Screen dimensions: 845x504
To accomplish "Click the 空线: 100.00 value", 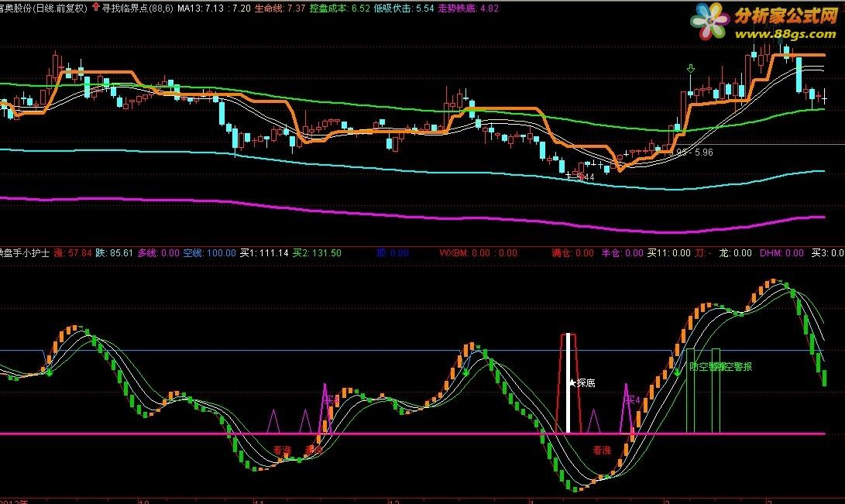I will point(210,252).
